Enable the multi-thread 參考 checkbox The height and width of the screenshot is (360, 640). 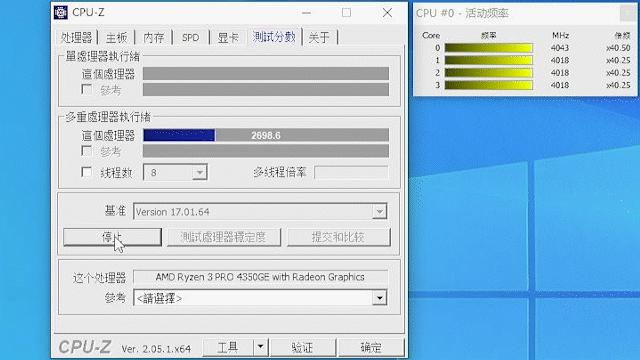click(x=87, y=151)
